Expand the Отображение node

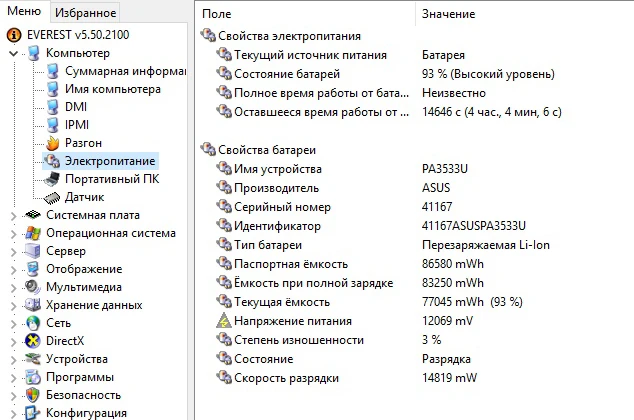[13, 270]
